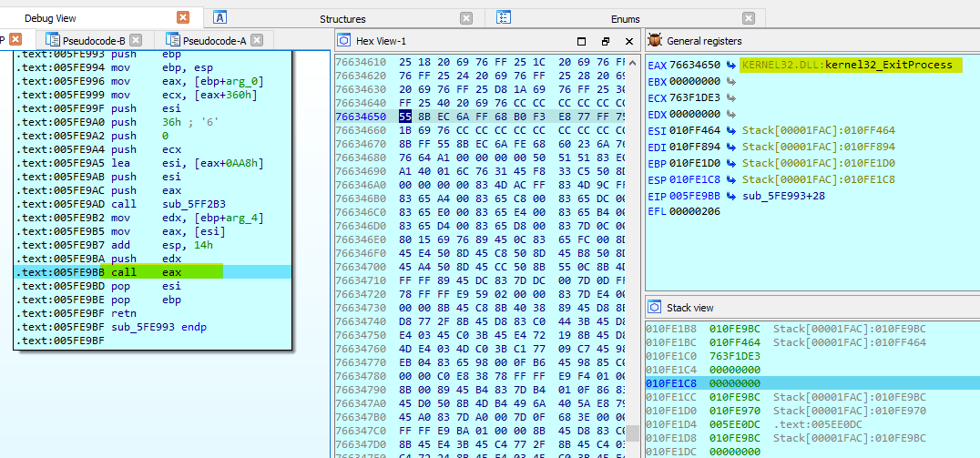Select the EAX value 76634650

(694, 65)
